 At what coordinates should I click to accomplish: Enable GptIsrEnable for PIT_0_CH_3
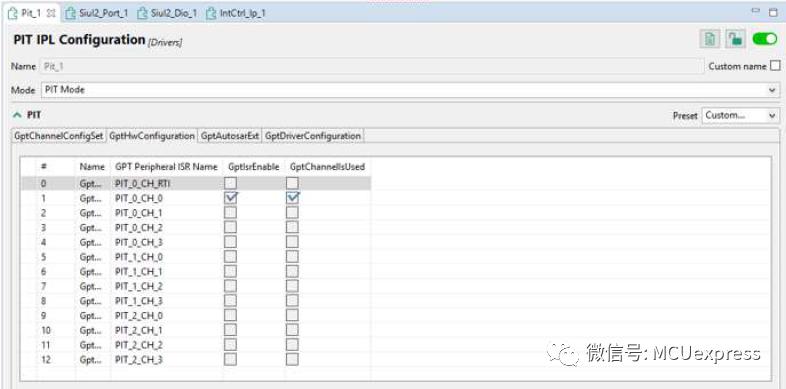tap(231, 242)
